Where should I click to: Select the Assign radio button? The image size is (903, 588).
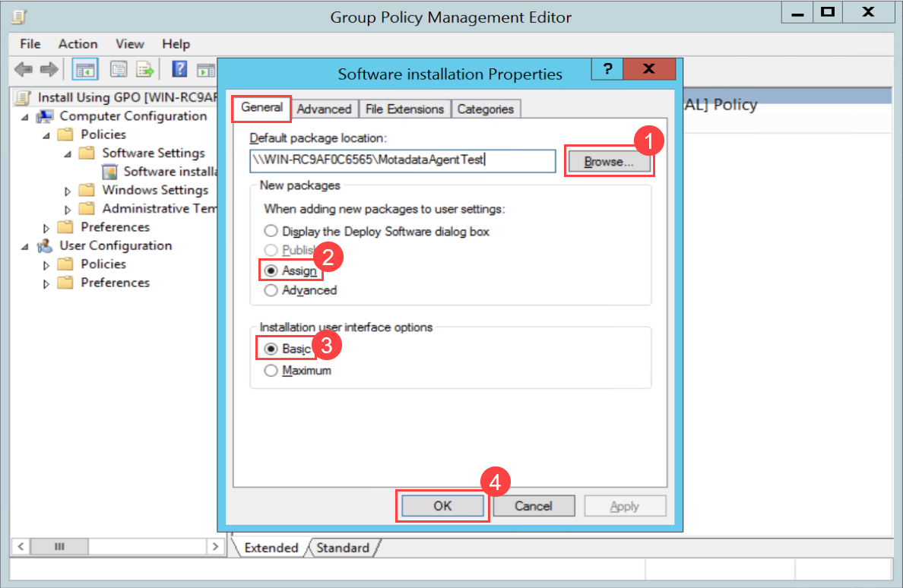pos(271,271)
